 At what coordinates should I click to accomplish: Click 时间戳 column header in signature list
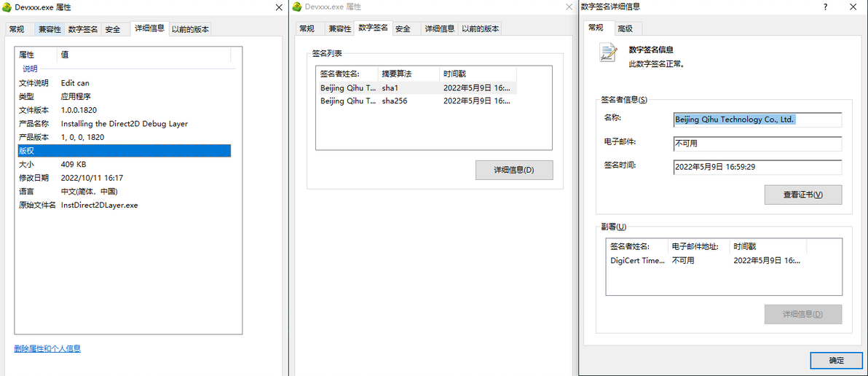479,74
